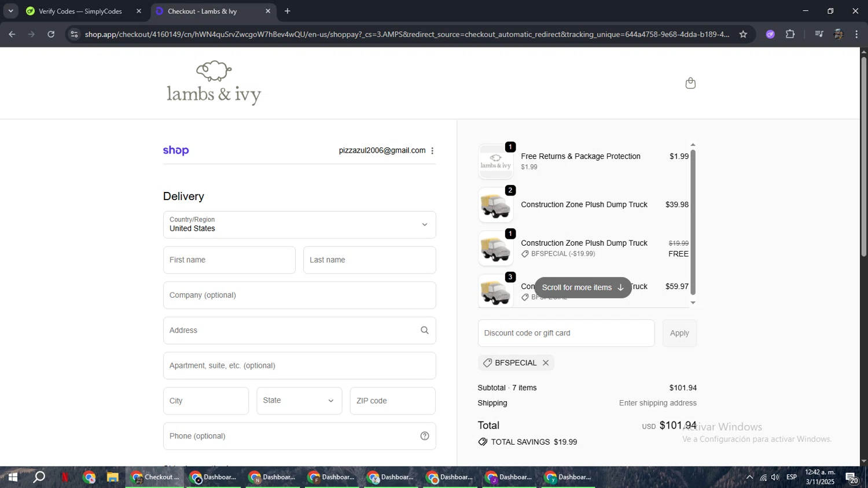Viewport: 868px width, 488px height.
Task: Show hidden system tray icons
Action: click(x=749, y=477)
